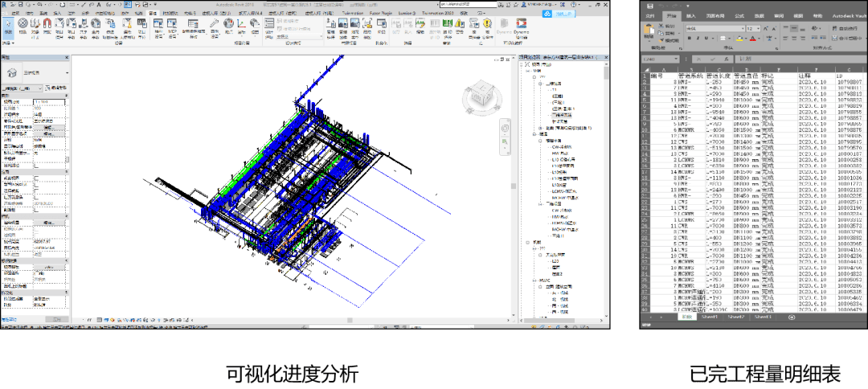868x389 pixels.
Task: Toggle Thin Lines in the Revit quick access toolbar
Action: tap(127, 5)
